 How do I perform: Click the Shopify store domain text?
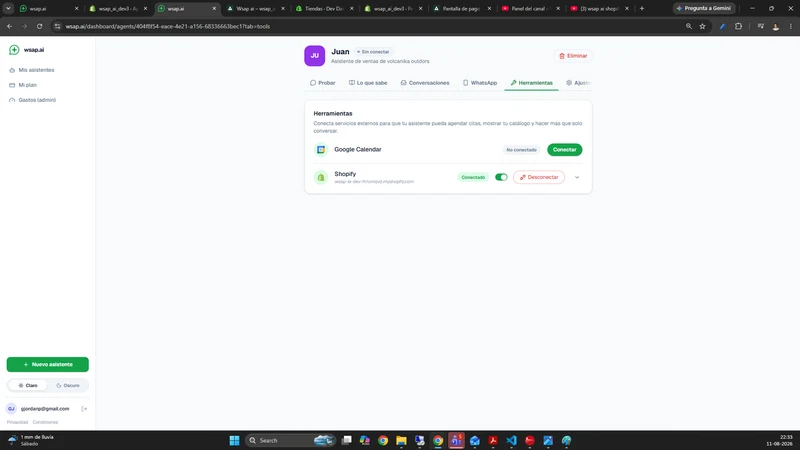(374, 182)
